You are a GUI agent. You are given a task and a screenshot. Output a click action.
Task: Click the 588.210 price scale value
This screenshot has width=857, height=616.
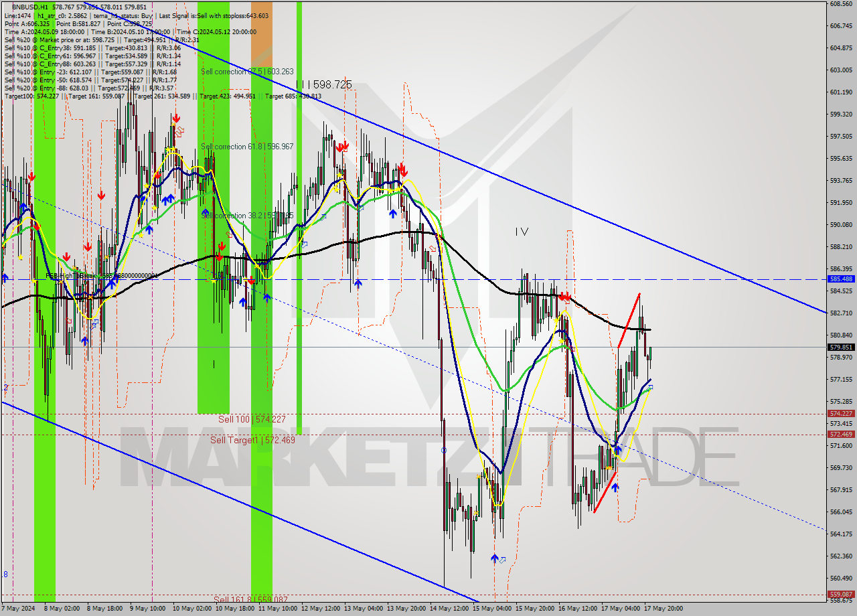pos(840,246)
